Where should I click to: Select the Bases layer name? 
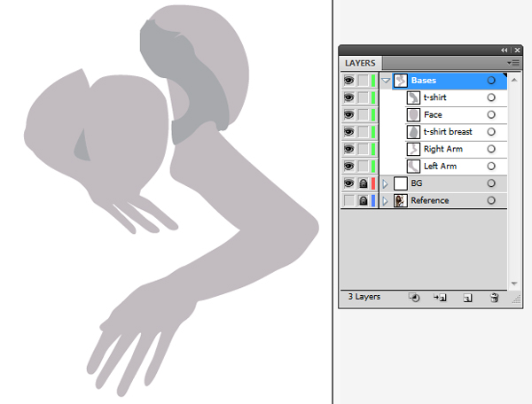[x=424, y=81]
